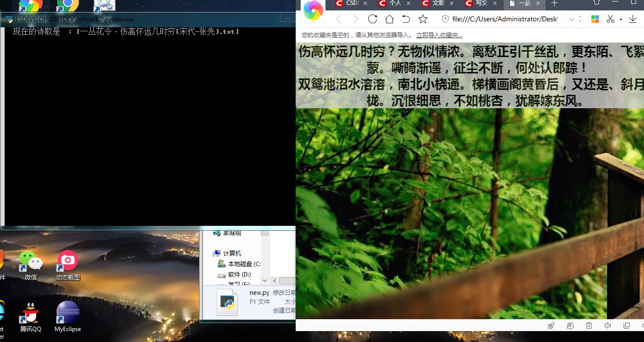Toggle the bookmark star for this page
This screenshot has width=644, height=342.
click(x=423, y=18)
